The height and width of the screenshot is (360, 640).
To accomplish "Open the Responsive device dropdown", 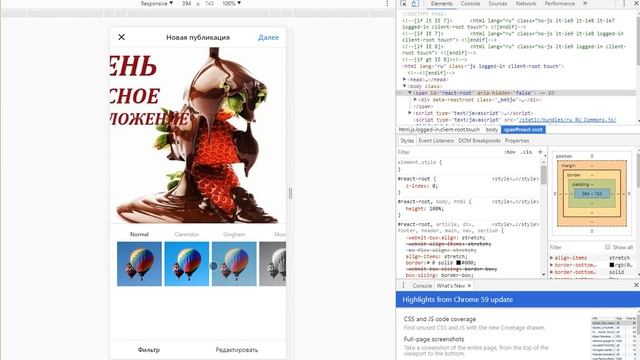I will pos(157,3).
